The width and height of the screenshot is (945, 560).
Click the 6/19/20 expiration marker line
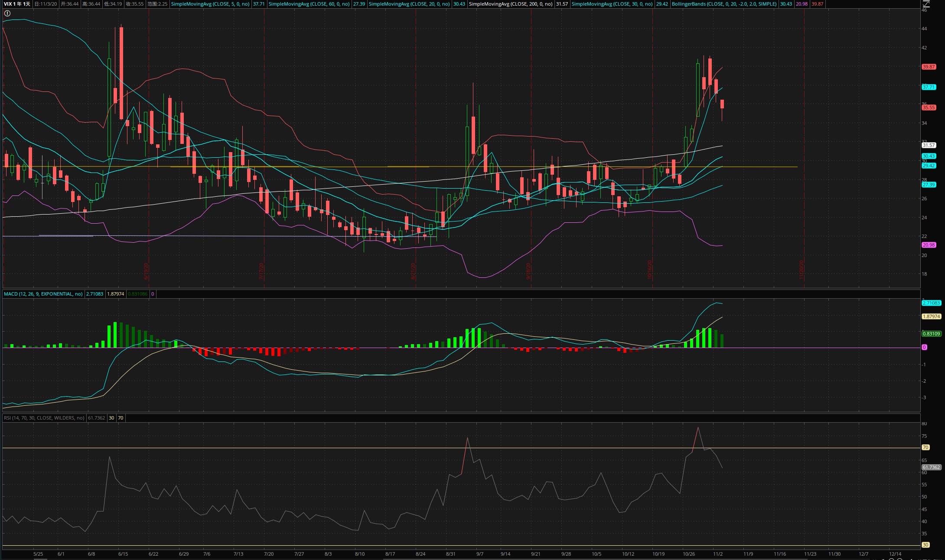(x=149, y=147)
